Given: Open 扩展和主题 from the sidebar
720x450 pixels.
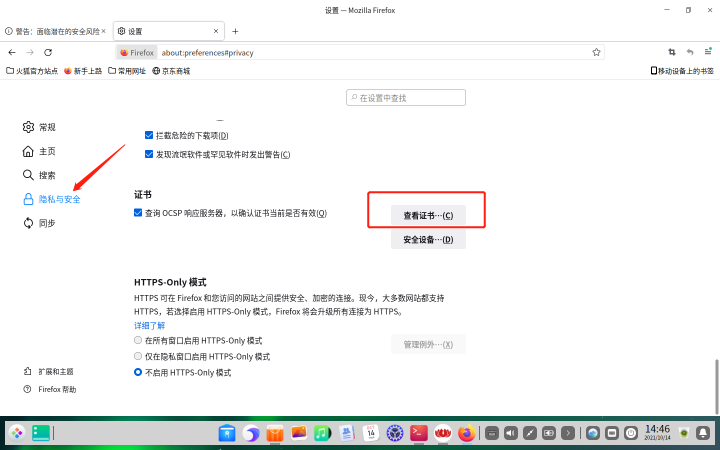Looking at the screenshot, I should [x=48, y=371].
